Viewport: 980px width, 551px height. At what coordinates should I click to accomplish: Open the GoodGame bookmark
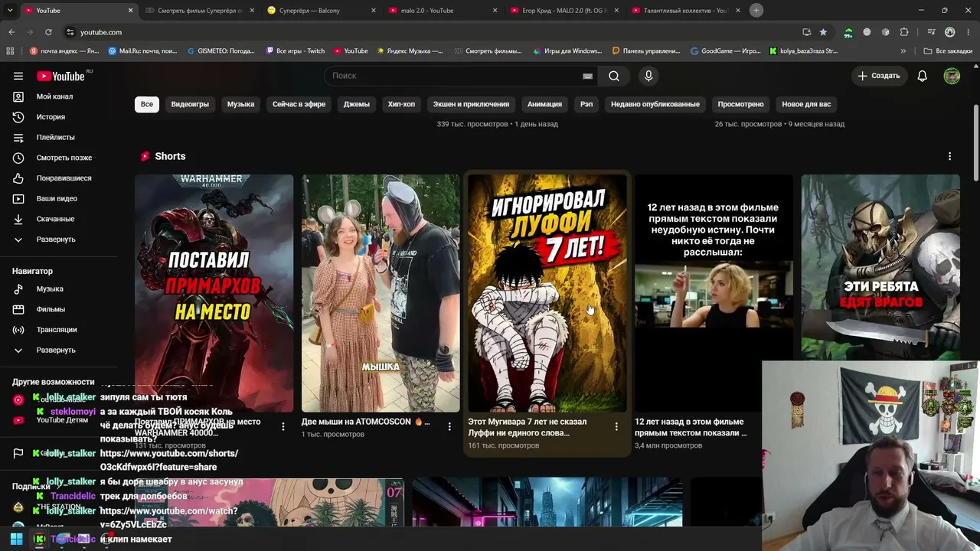click(x=726, y=51)
